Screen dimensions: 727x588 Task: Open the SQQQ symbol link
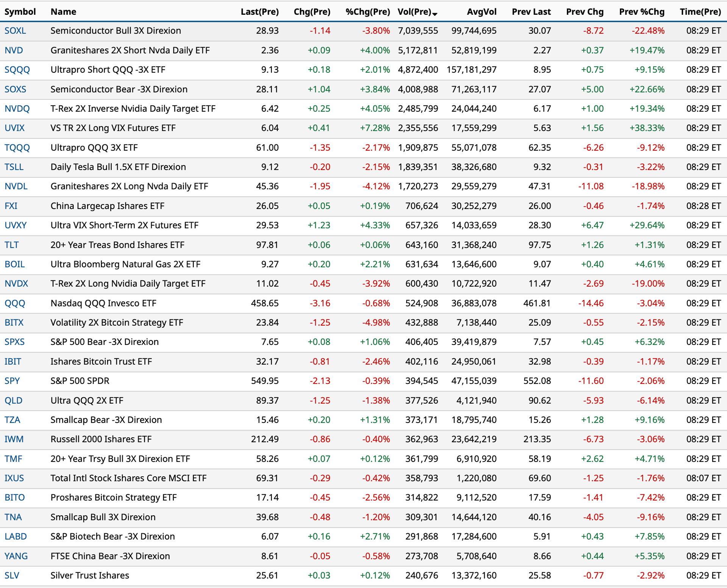[17, 70]
